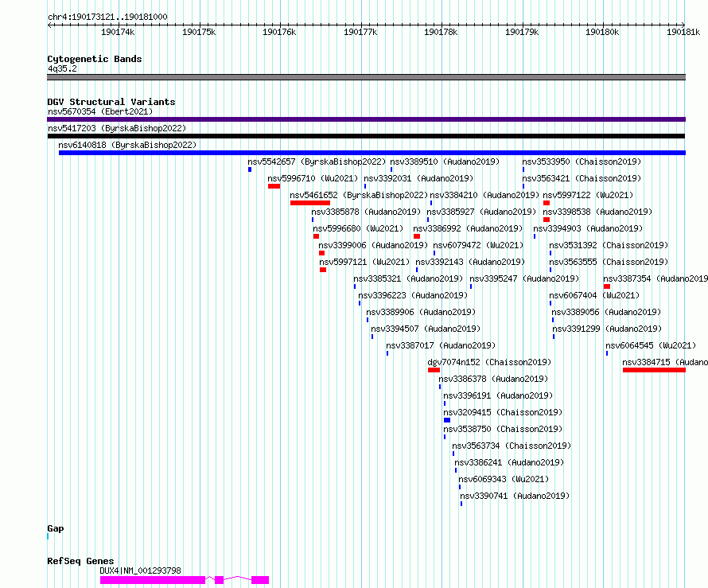Viewport: 708px width, 588px height.
Task: Click the nsv3392031 (Audano2019) label
Action: [x=418, y=178]
